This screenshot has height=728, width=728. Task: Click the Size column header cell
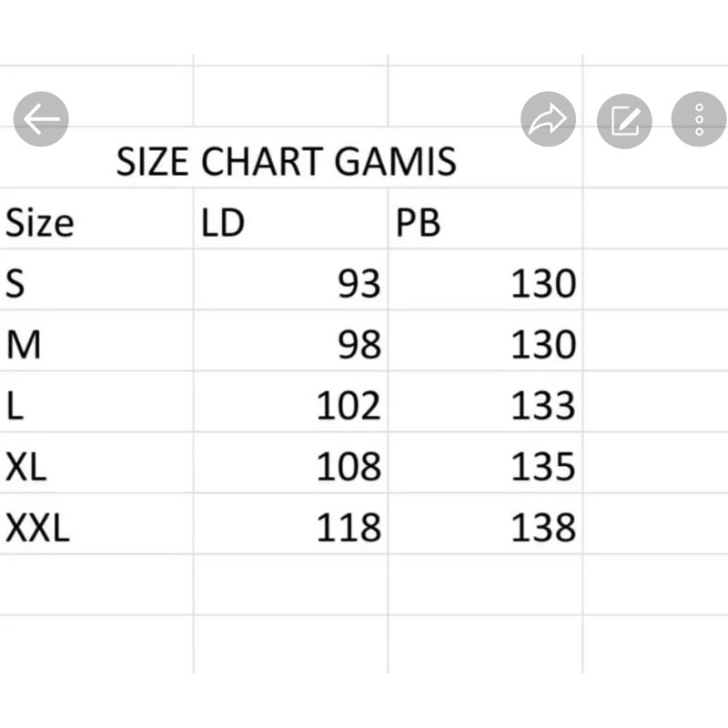coord(40,223)
